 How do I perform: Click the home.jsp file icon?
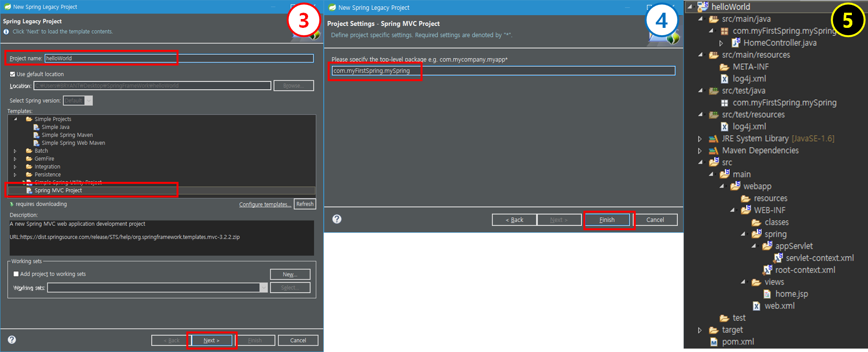767,294
